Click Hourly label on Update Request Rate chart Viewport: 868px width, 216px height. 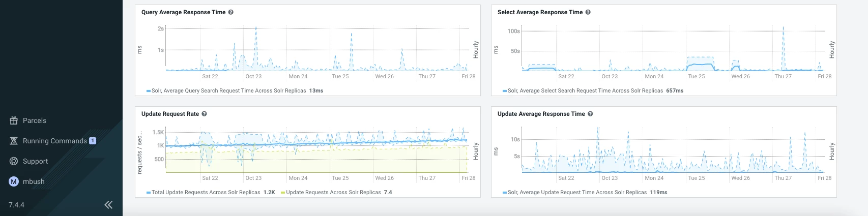click(476, 151)
